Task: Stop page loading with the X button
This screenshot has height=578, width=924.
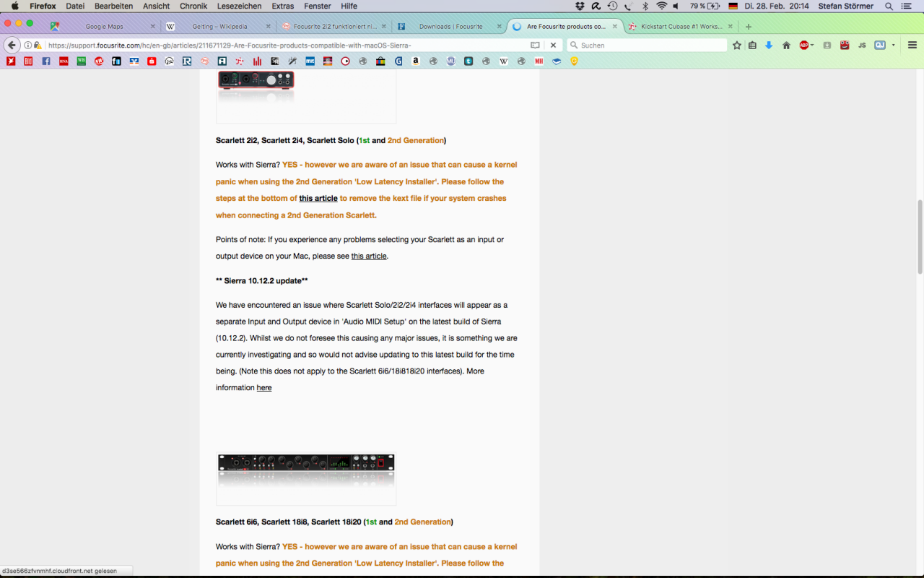Action: coord(554,45)
